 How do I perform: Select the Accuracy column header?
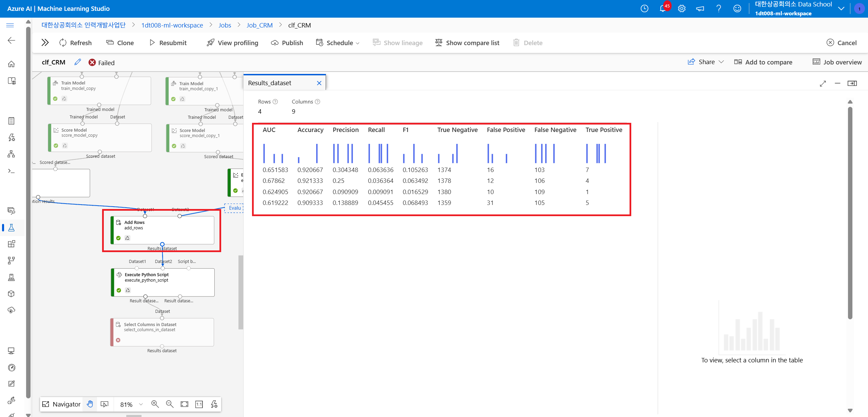310,130
